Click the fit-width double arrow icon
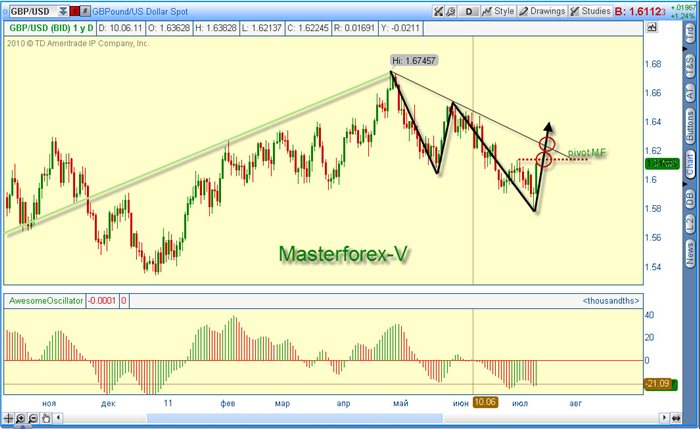 676,418
